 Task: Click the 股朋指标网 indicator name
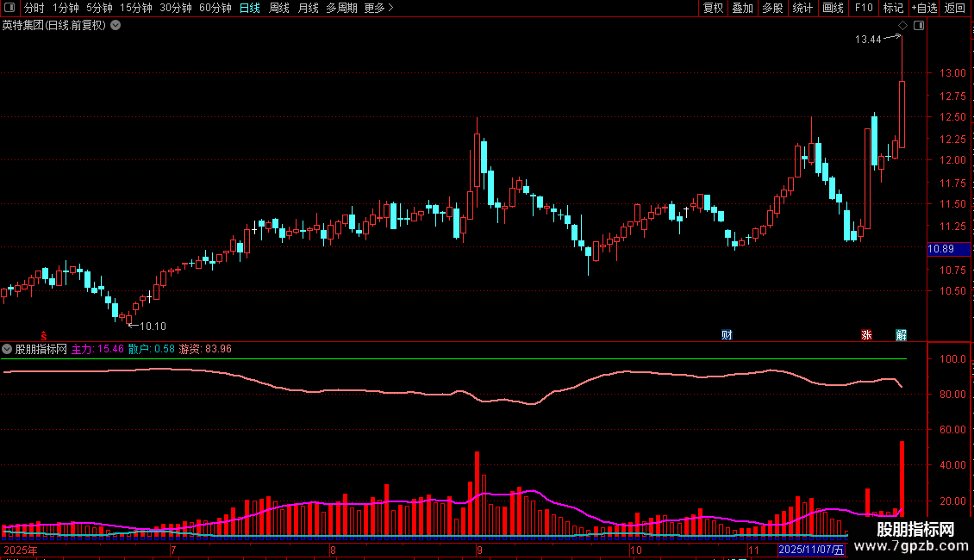click(41, 349)
